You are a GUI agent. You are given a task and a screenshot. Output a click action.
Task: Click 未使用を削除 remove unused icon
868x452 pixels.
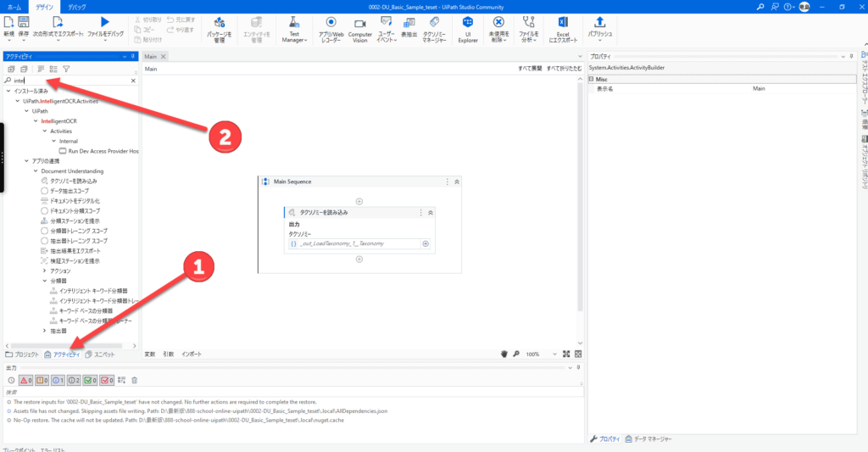[x=498, y=22]
